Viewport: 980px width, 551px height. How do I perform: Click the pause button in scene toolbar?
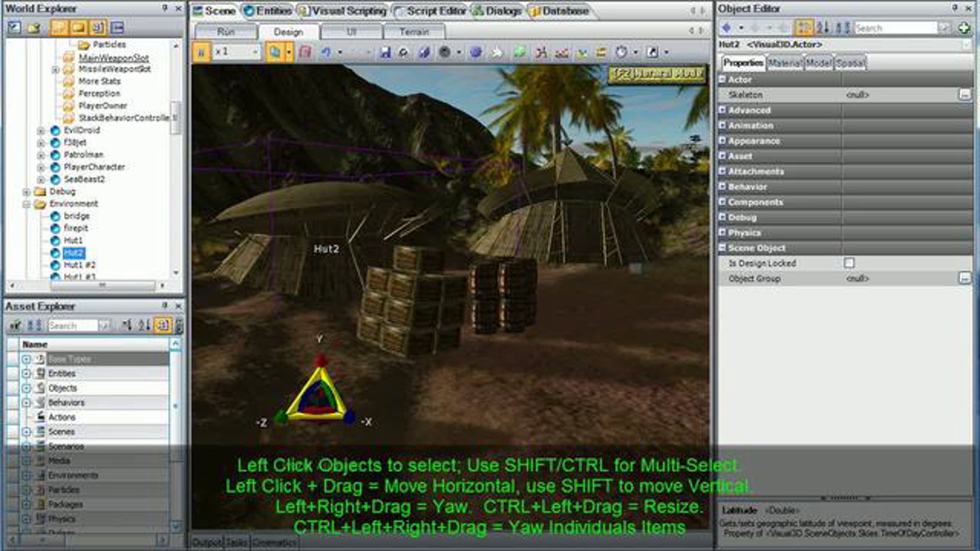pyautogui.click(x=201, y=52)
